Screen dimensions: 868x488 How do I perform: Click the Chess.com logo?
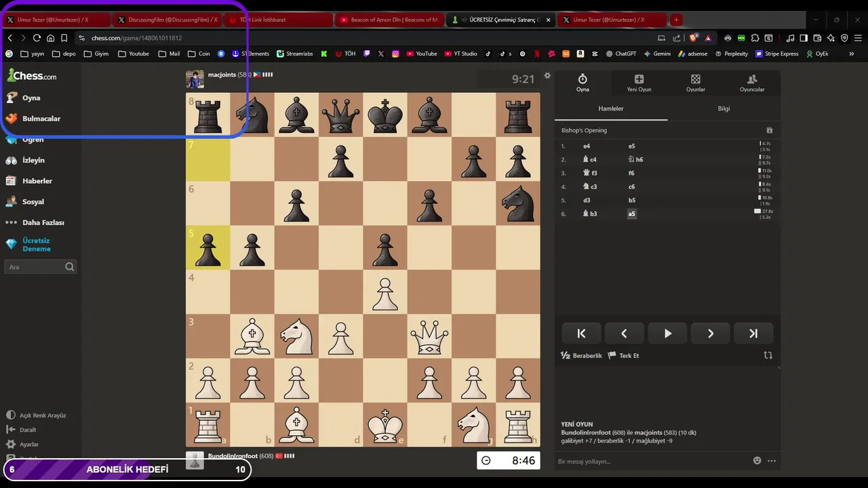point(32,75)
